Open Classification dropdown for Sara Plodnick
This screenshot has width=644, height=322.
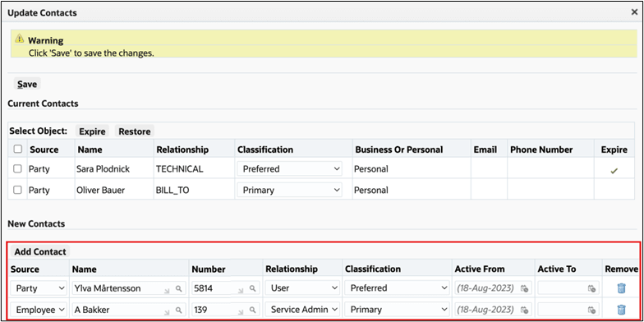[289, 169]
